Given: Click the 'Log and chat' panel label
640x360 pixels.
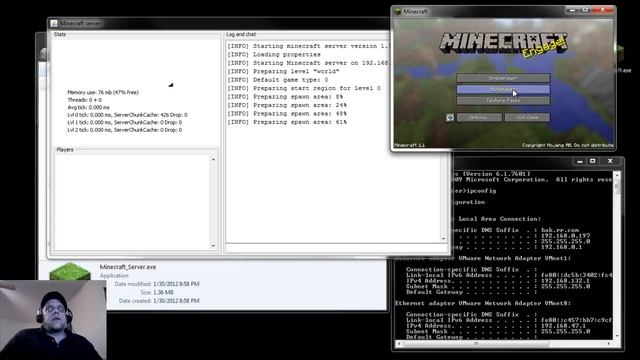Looking at the screenshot, I should click(241, 34).
